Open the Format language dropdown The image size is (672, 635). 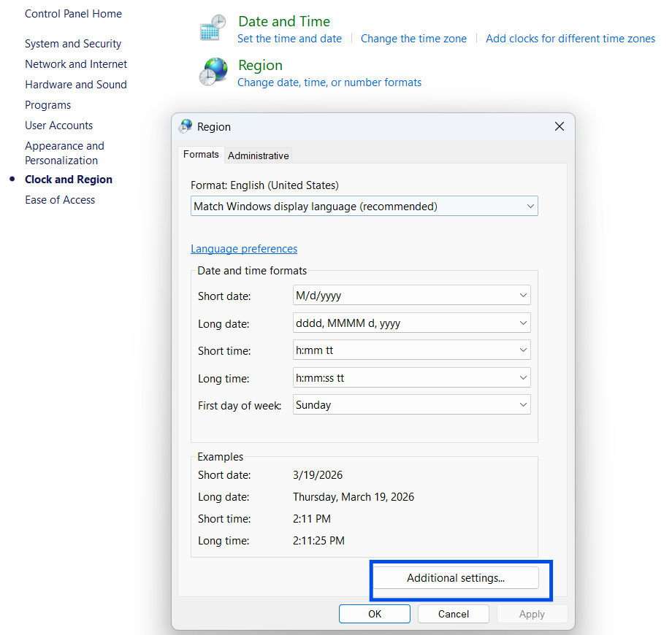click(x=364, y=207)
